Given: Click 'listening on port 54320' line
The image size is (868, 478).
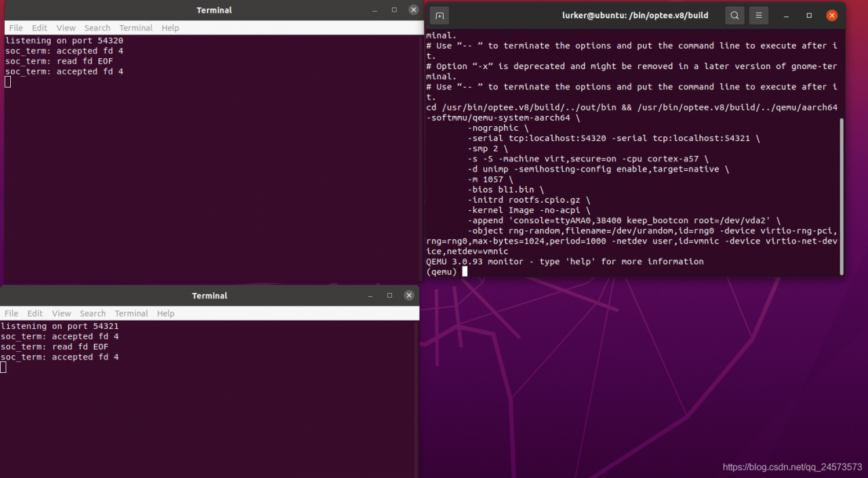Looking at the screenshot, I should 64,41.
